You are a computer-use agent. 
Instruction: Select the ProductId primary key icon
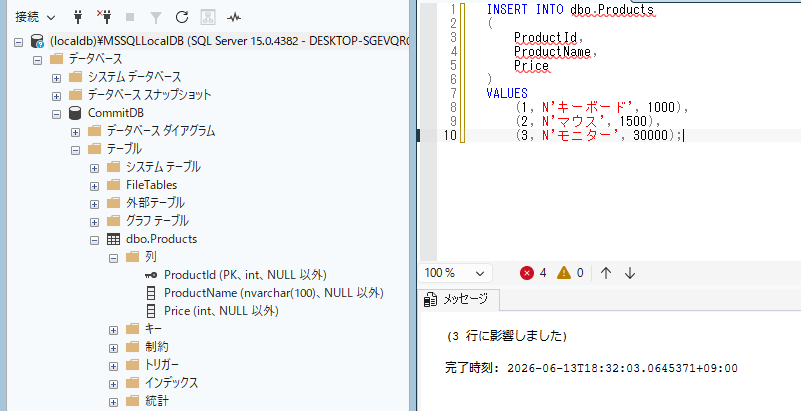coord(151,275)
